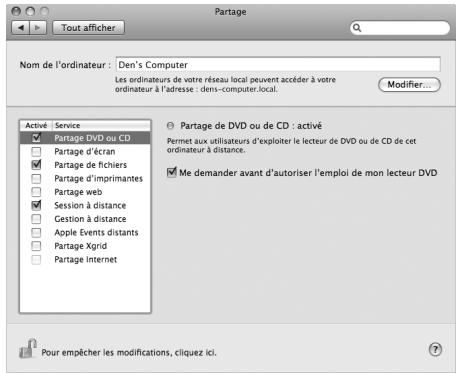Enable the Partage Xgrid checkbox

pos(36,246)
